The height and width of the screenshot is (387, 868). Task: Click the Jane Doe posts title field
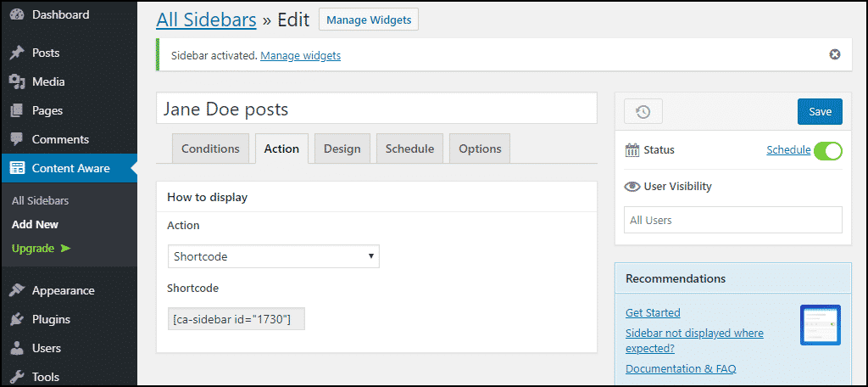tap(376, 108)
